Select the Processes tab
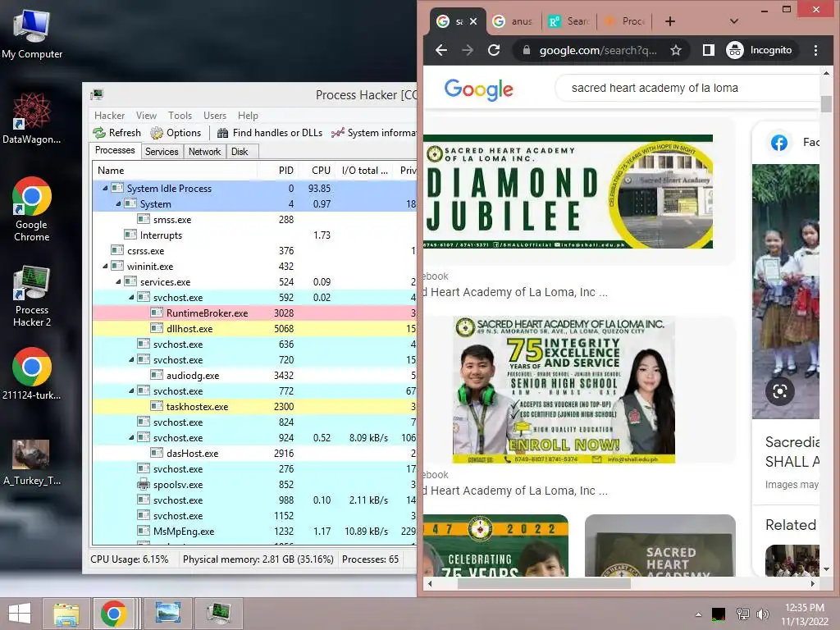 point(115,151)
